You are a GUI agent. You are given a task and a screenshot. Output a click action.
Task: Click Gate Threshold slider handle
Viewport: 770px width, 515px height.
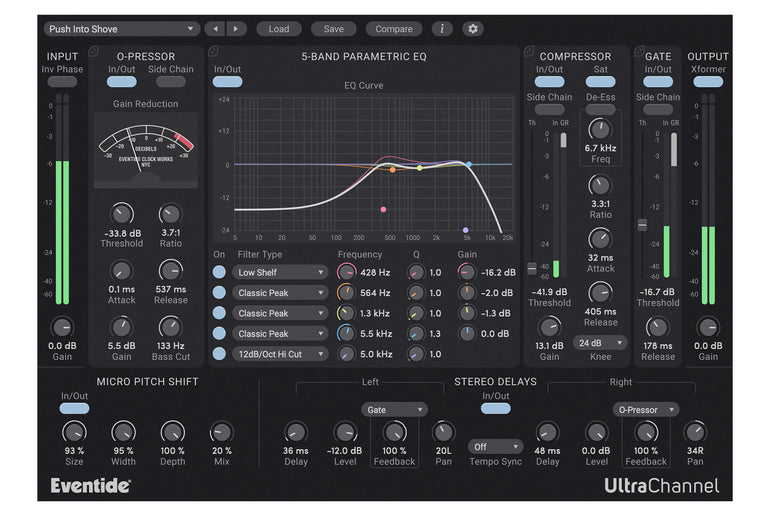(642, 225)
